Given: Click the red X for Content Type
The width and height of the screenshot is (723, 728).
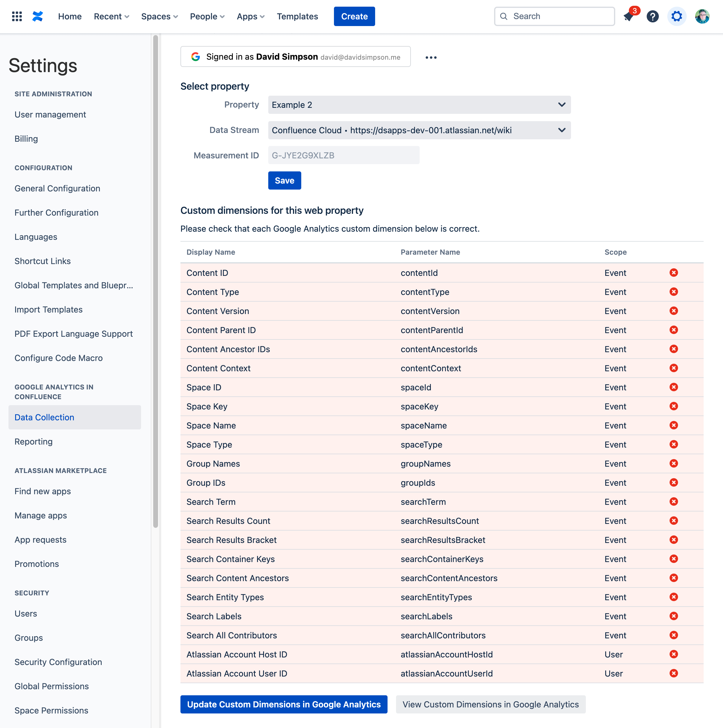Looking at the screenshot, I should point(674,292).
